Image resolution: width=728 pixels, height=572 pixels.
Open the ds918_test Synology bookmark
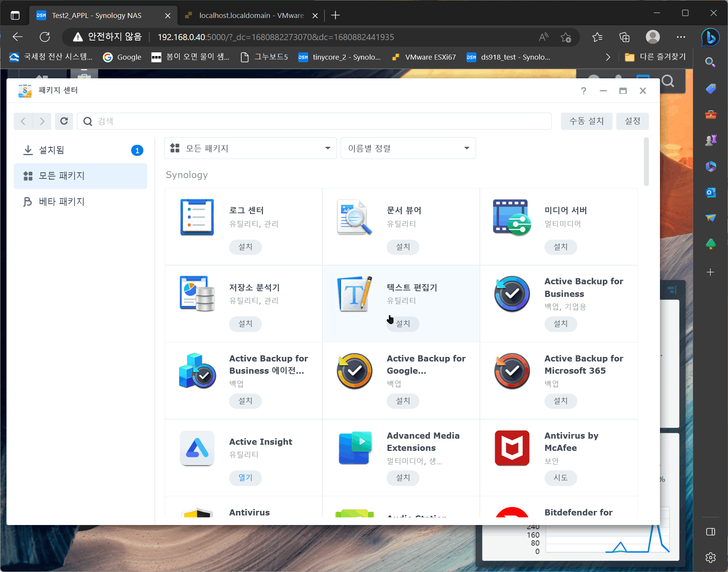click(x=509, y=57)
